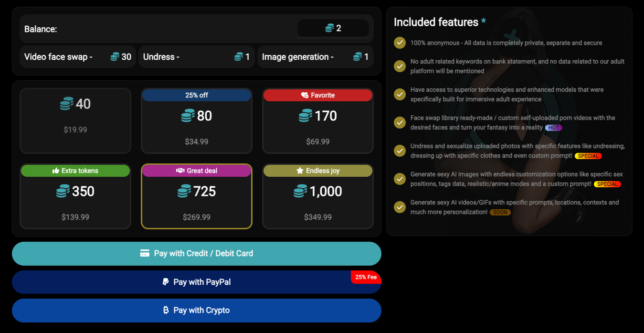The width and height of the screenshot is (644, 333).
Task: Click the Bitcoin icon on the crypto payment button
Action: (x=165, y=311)
